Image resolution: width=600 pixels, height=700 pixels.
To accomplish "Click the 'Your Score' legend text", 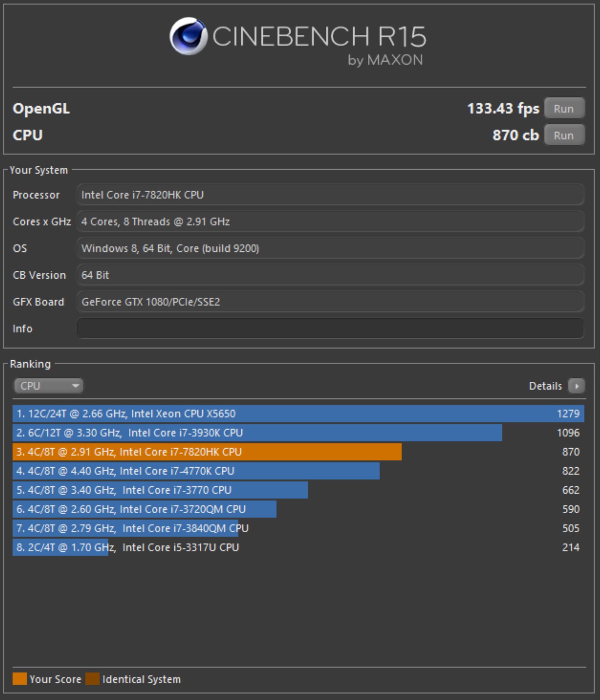I will (x=55, y=679).
